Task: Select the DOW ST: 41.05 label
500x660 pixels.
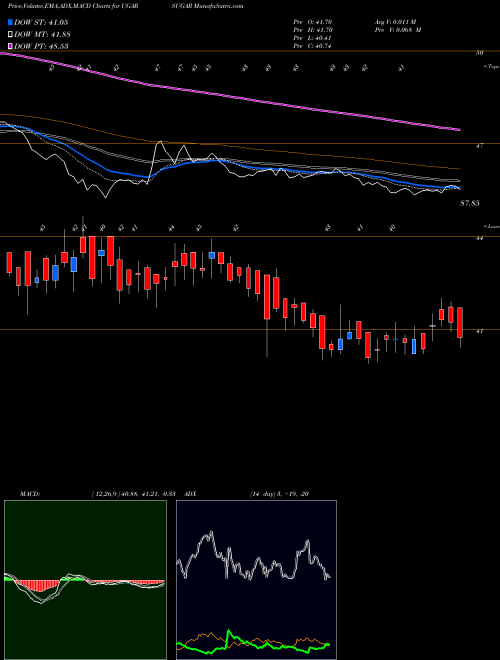Action: (x=41, y=22)
